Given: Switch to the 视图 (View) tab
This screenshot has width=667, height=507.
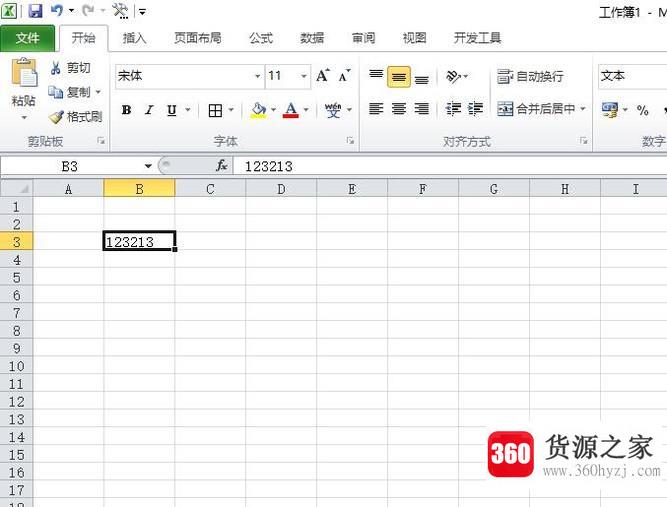Looking at the screenshot, I should pyautogui.click(x=414, y=38).
